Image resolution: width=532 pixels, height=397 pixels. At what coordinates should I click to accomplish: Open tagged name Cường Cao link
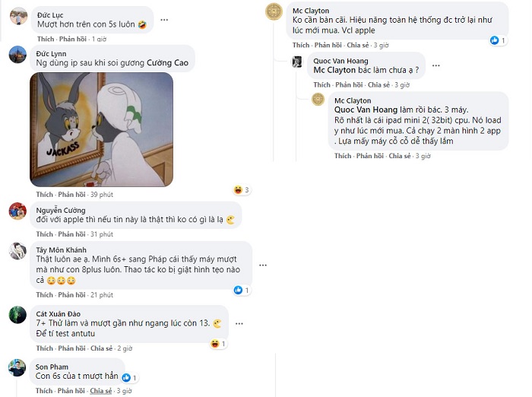168,63
